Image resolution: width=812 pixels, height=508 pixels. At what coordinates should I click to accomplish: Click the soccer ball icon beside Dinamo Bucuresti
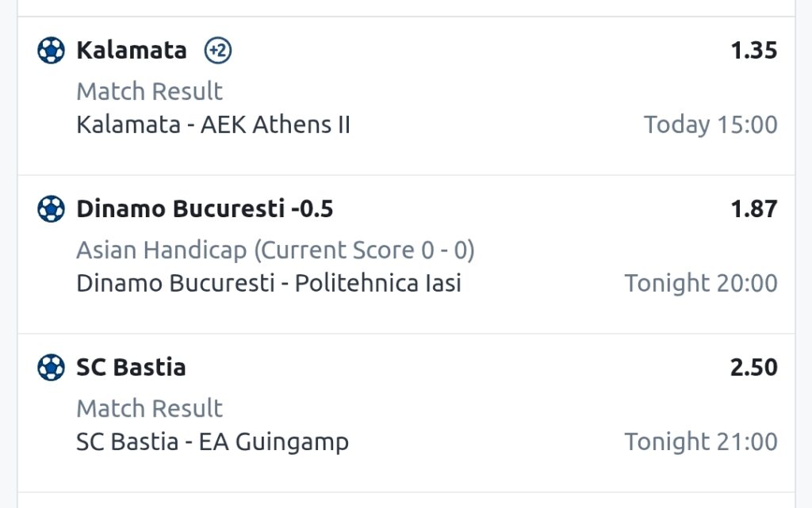coord(52,209)
